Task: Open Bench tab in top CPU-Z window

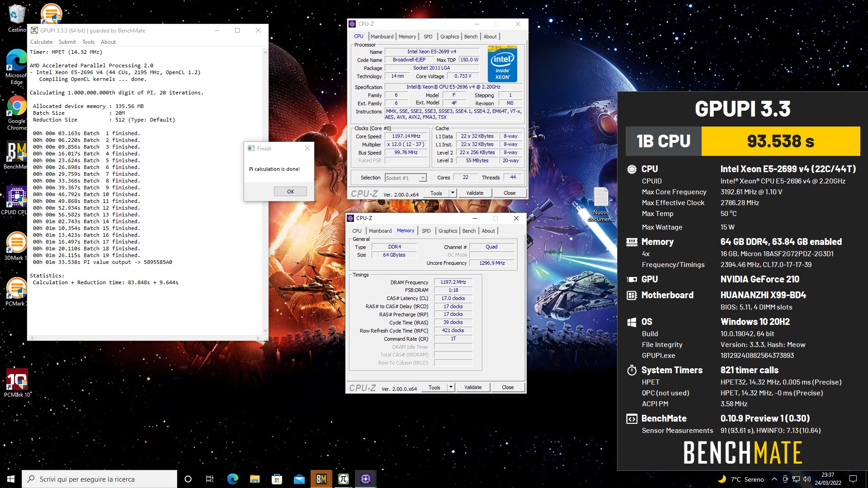Action: click(x=471, y=37)
